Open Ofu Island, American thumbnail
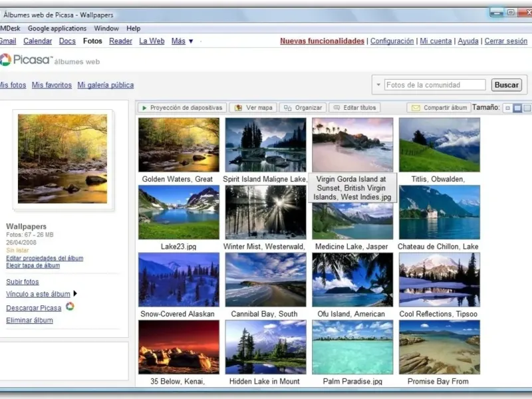Image resolution: width=532 pixels, height=399 pixels. click(352, 279)
